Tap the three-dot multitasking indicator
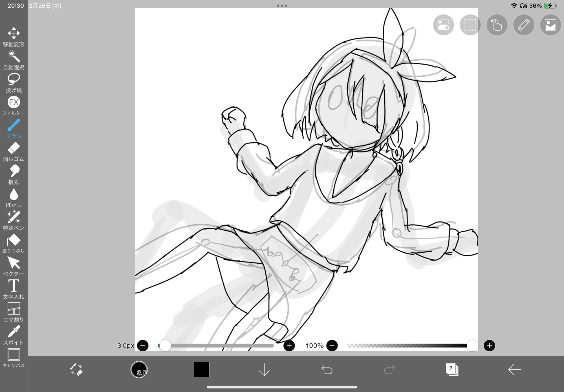564x392 pixels. pyautogui.click(x=282, y=6)
